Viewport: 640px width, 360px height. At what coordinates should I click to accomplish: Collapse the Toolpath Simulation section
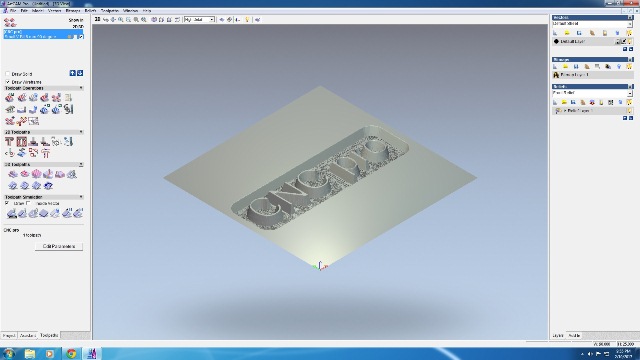81,197
